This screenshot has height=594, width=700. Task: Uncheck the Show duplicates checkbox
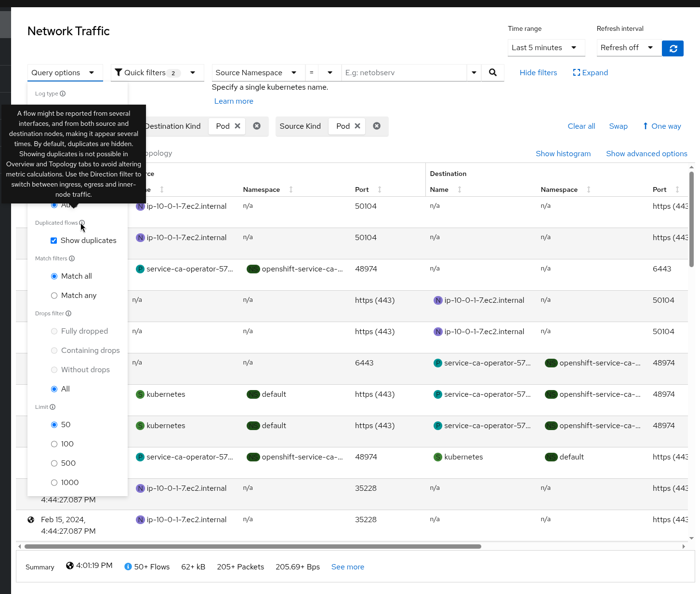tap(54, 241)
